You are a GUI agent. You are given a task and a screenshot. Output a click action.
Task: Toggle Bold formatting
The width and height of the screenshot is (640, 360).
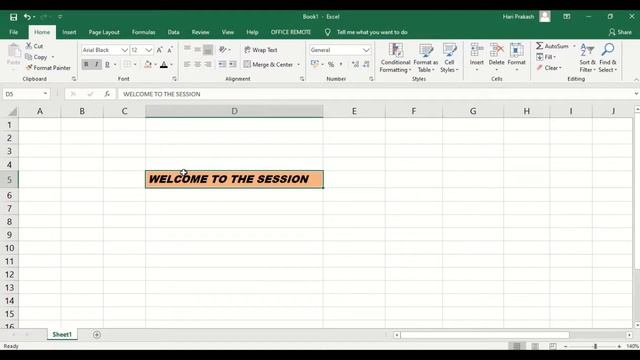click(86, 64)
